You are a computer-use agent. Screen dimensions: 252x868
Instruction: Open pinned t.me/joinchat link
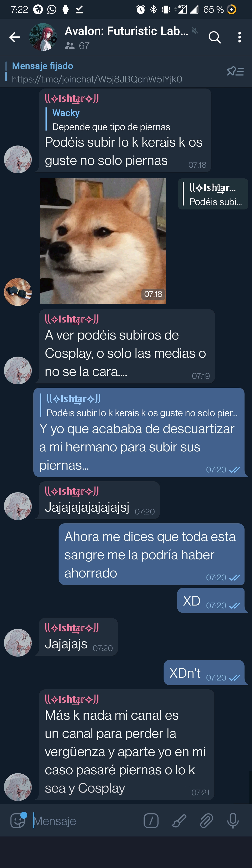point(97,79)
